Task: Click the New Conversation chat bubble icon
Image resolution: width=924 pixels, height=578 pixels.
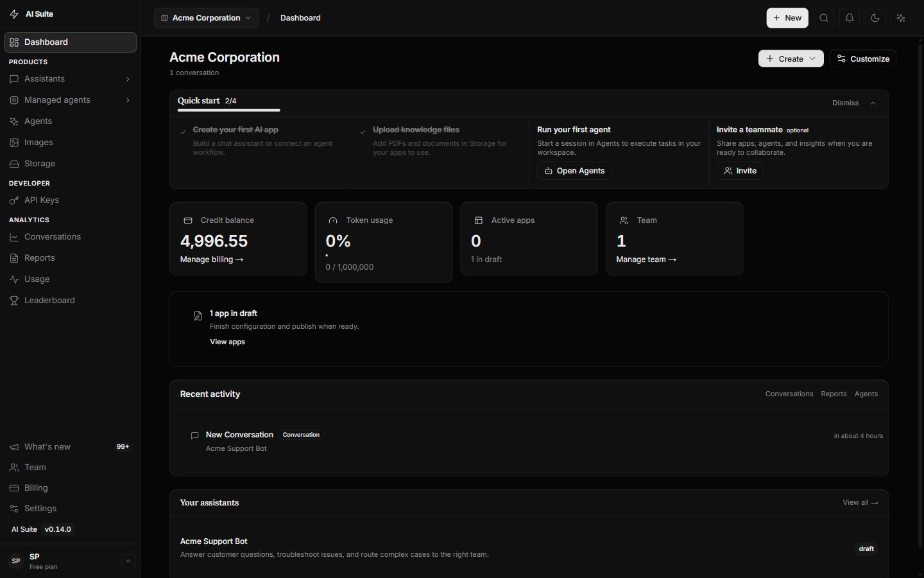Action: click(194, 435)
